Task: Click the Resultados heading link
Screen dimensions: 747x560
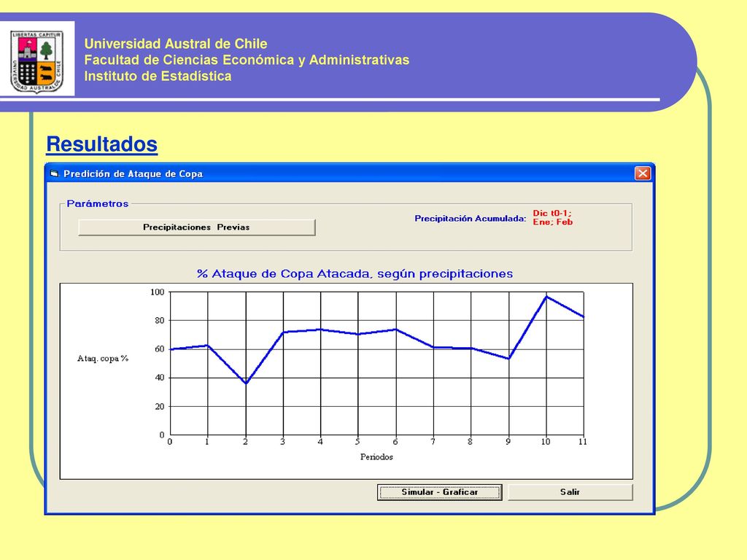Action: (102, 144)
